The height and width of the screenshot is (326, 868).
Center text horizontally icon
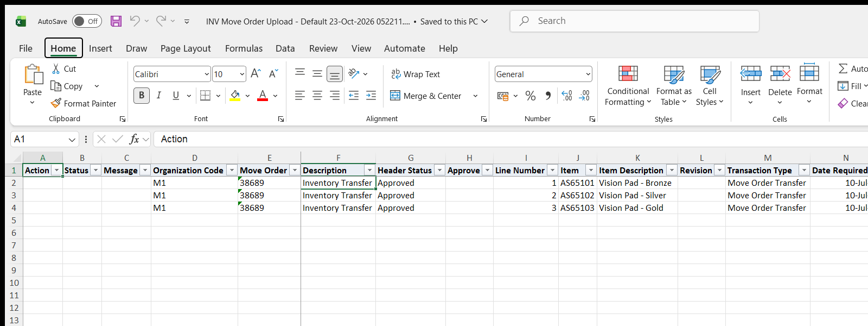coord(317,96)
